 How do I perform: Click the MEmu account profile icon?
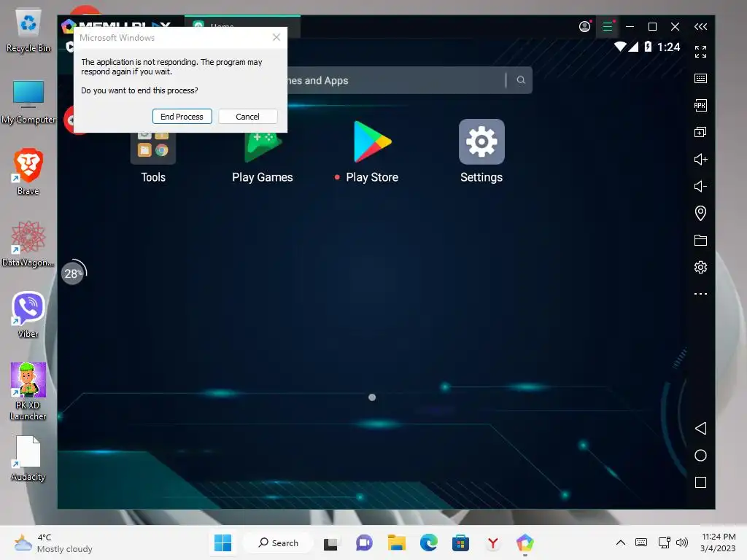[584, 27]
